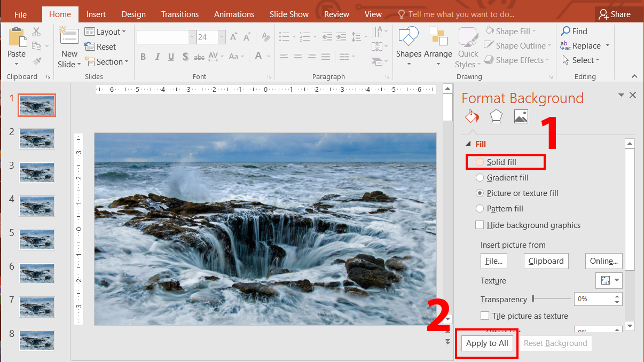Enable Hide background graphics checkbox

480,225
